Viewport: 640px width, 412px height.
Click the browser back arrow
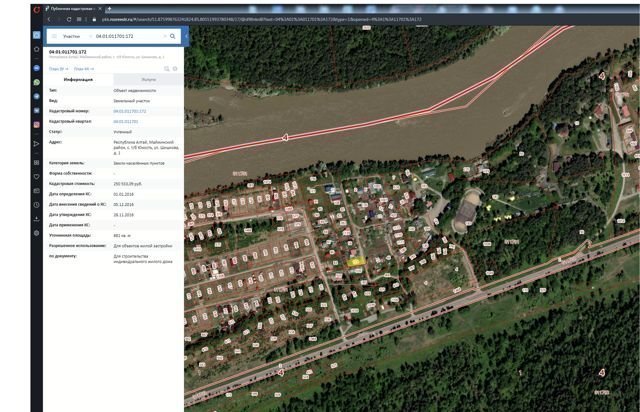tap(49, 19)
